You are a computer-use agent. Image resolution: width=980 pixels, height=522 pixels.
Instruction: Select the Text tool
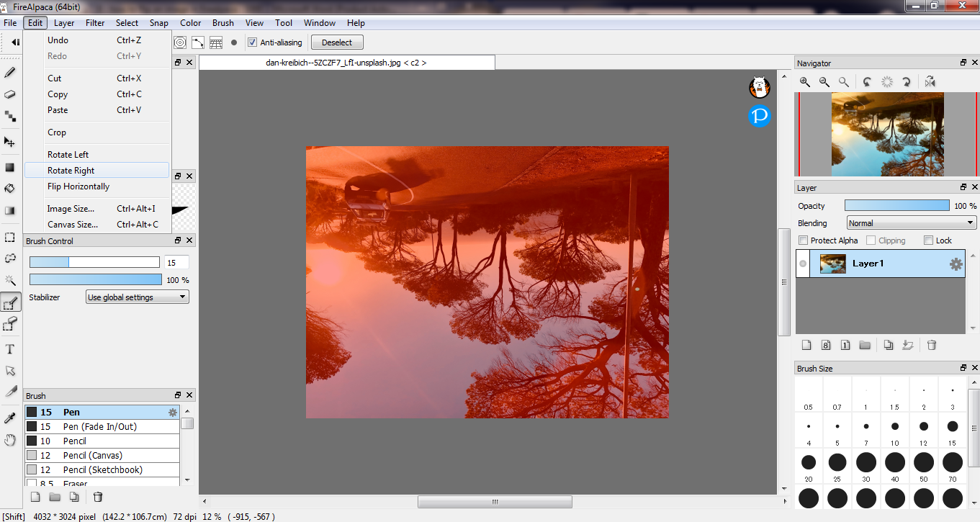coord(10,349)
